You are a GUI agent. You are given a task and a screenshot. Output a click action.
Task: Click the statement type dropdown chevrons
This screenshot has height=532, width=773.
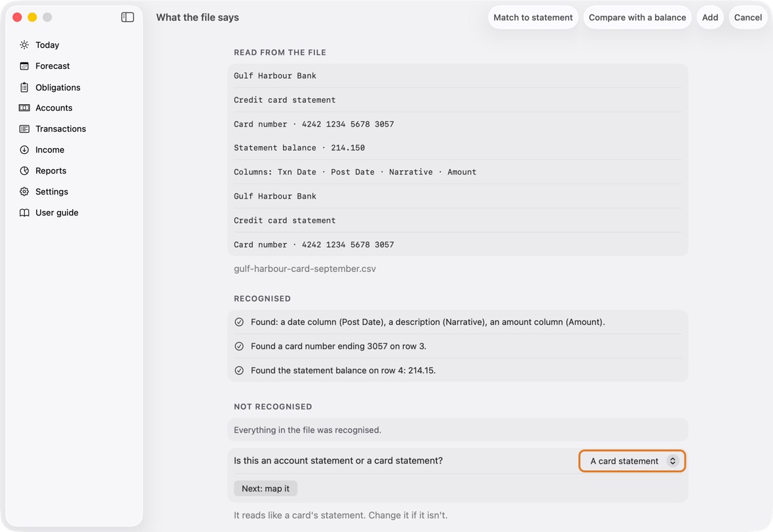click(672, 461)
